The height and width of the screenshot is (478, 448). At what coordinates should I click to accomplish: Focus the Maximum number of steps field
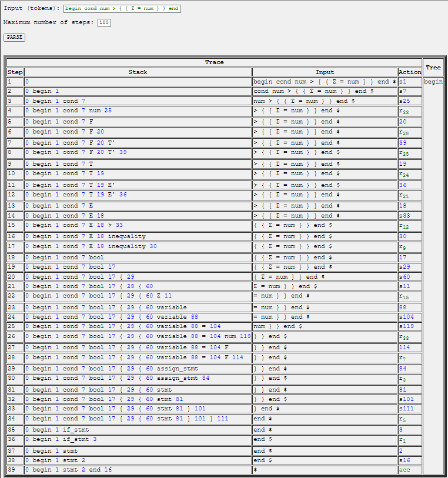(104, 22)
